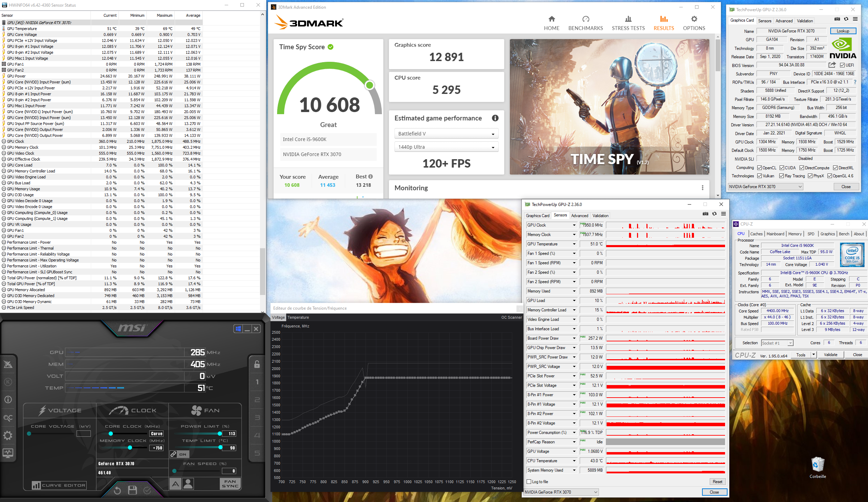This screenshot has width=868, height=502.
Task: Click the BIOS Version share/export icon
Action: [x=832, y=65]
